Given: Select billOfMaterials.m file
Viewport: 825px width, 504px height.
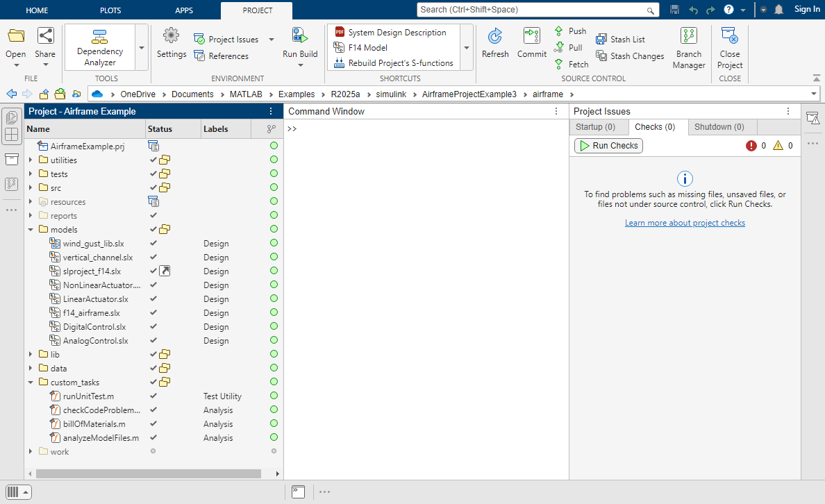Looking at the screenshot, I should (94, 424).
